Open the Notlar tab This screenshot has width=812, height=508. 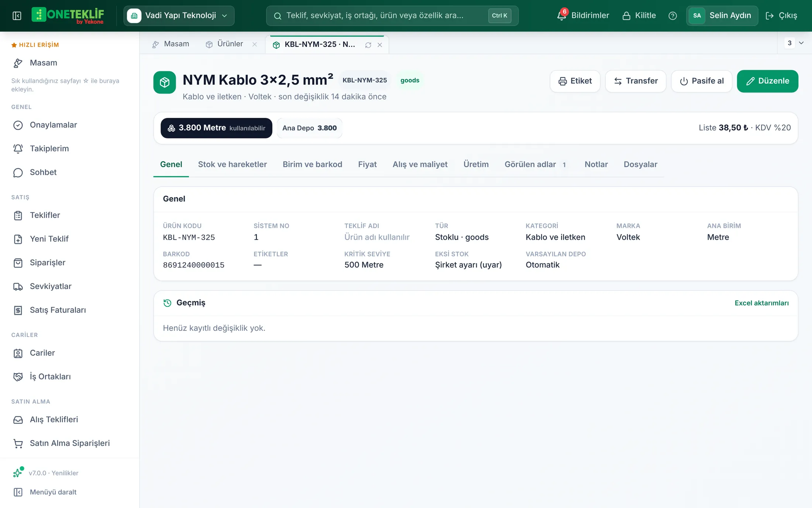[x=596, y=164]
